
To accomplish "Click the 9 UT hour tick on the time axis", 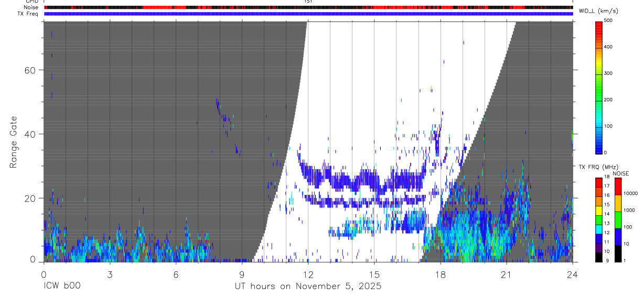I will [x=242, y=274].
